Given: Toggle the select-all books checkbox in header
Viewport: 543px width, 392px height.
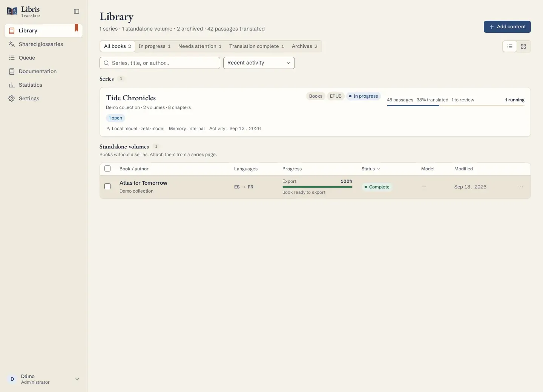Looking at the screenshot, I should point(107,168).
